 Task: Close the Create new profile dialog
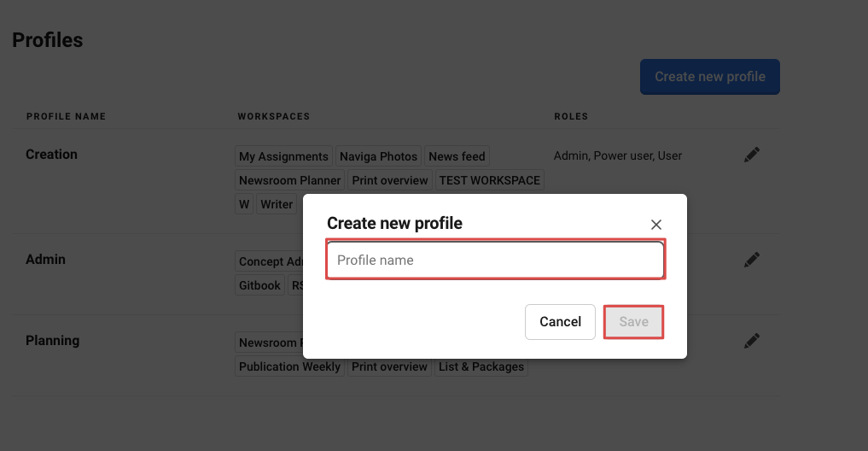656,225
